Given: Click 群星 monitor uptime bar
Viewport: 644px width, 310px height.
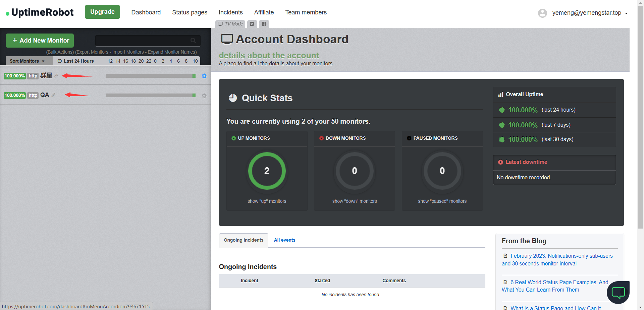Looking at the screenshot, I should pos(150,76).
